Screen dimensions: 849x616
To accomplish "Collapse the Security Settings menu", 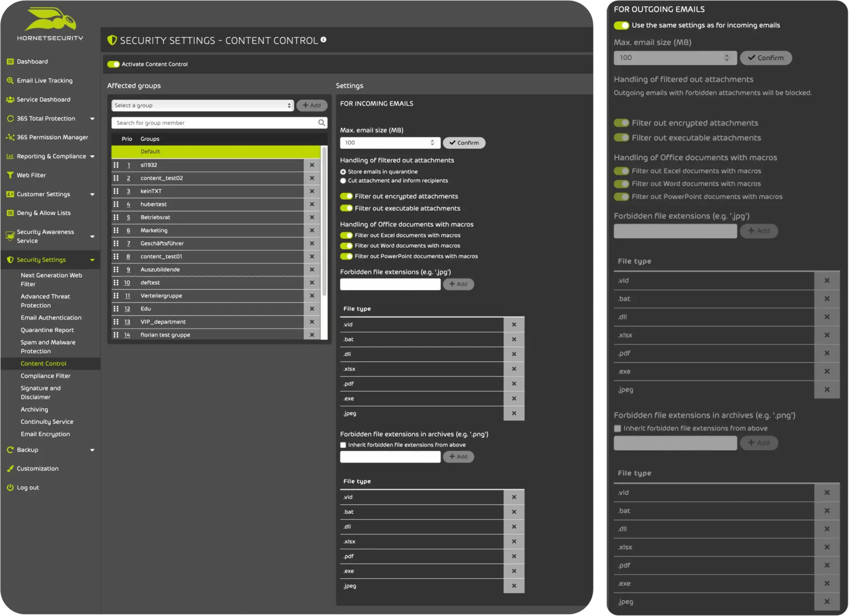I will coord(93,260).
